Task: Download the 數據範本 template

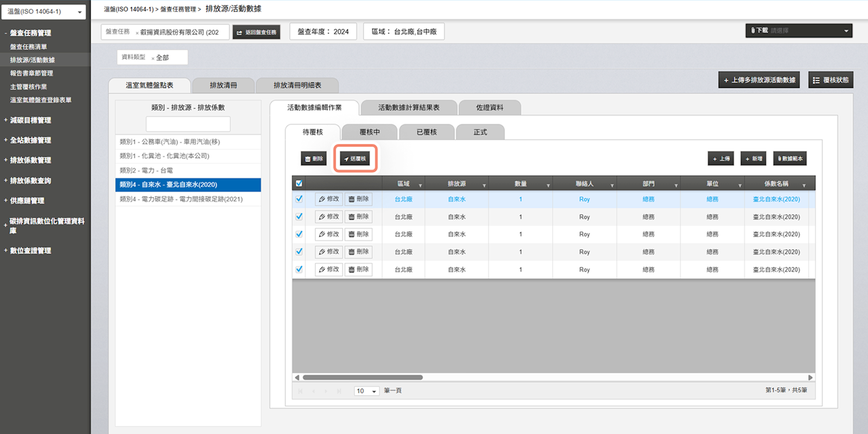Action: 790,158
